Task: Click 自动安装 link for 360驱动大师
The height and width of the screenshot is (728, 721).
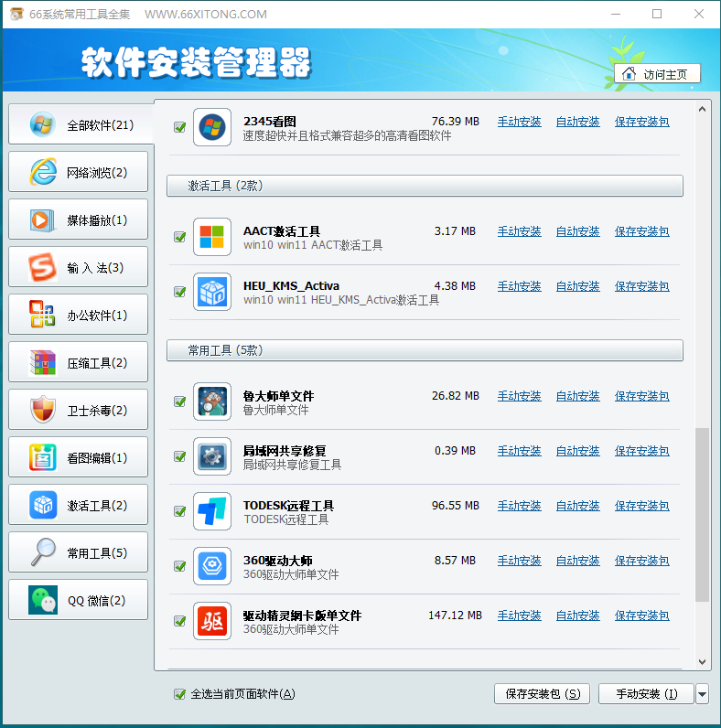Action: [x=578, y=561]
